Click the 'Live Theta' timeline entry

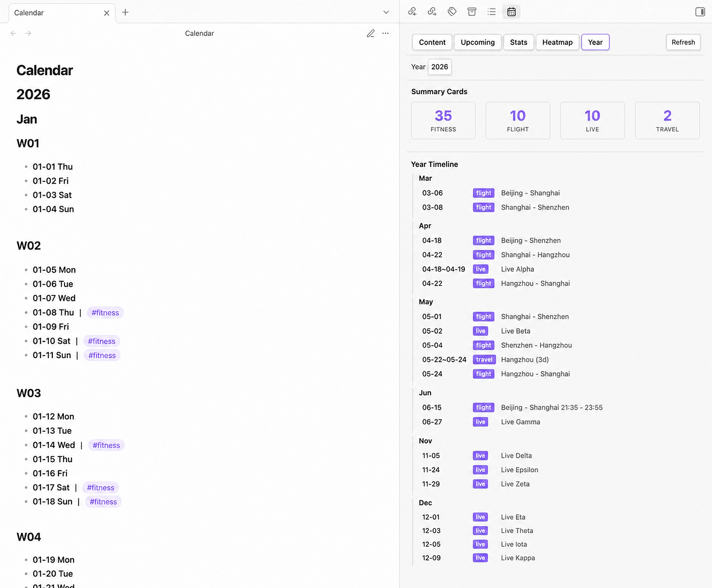(517, 531)
